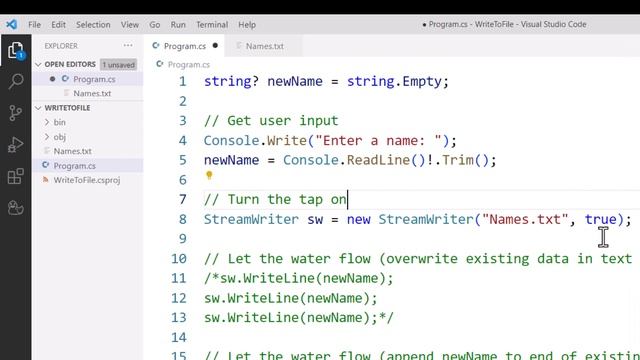Click the WriteToFile.csproj file icon

[x=45, y=180]
